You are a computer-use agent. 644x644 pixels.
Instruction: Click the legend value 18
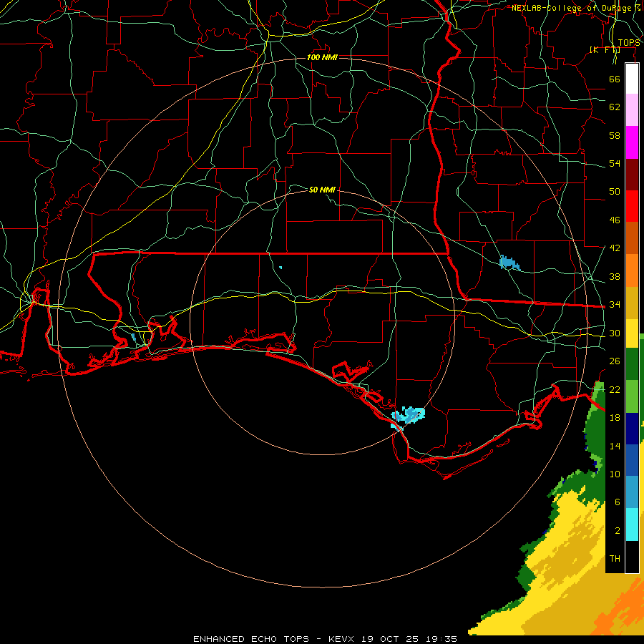pyautogui.click(x=615, y=418)
